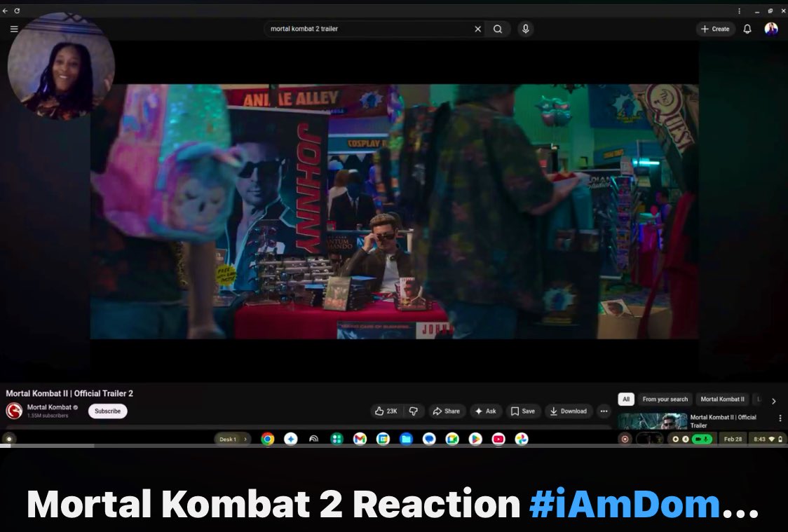Open the window three-dot menu
The width and height of the screenshot is (788, 532).
739,11
